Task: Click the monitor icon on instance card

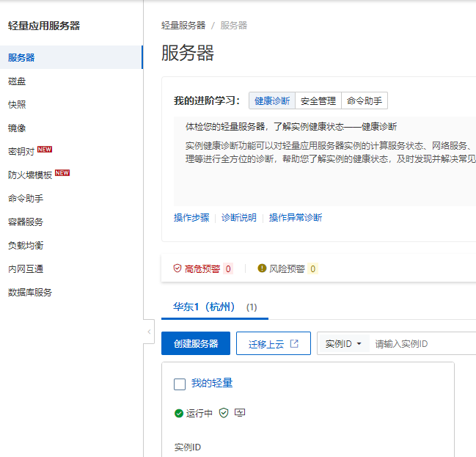Action: 240,413
